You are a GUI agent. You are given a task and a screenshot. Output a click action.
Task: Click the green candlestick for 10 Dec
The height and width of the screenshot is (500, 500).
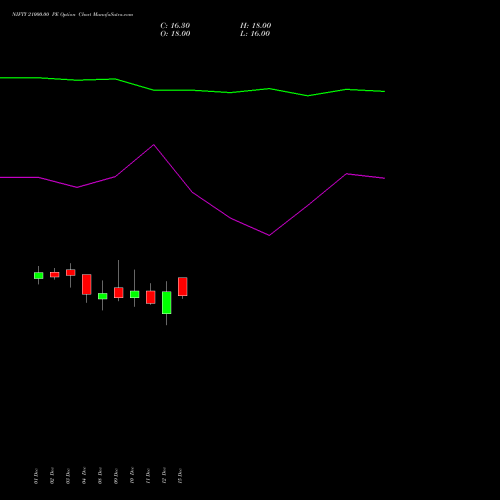(135, 294)
